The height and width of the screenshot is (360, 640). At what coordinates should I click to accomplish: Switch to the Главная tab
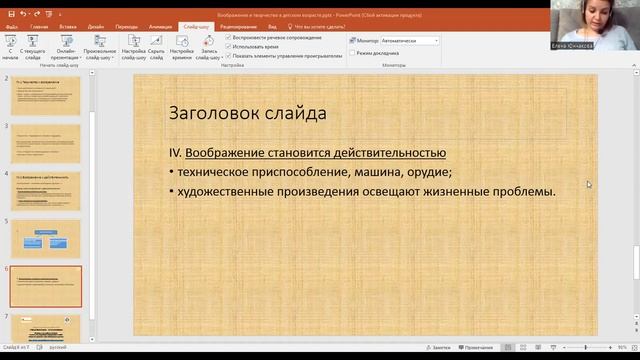pos(39,27)
